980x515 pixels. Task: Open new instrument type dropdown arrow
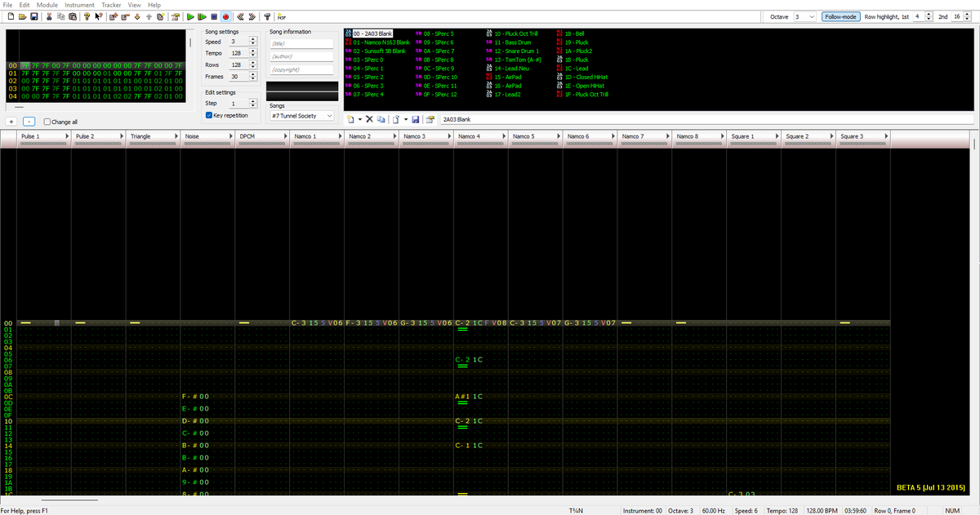pyautogui.click(x=360, y=119)
